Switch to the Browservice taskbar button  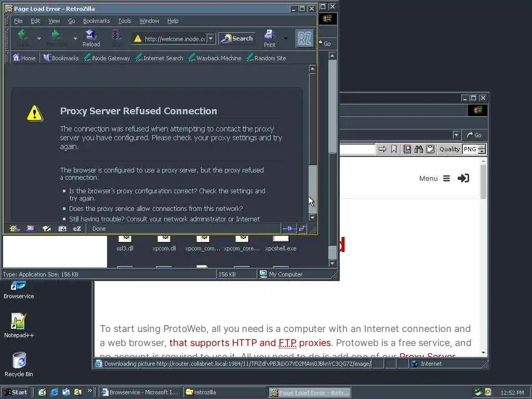click(140, 392)
